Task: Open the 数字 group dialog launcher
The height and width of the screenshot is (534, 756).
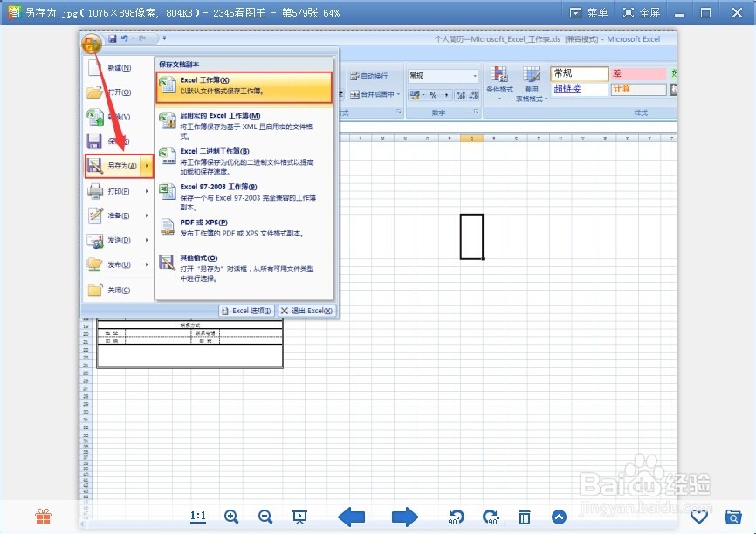Action: [476, 112]
